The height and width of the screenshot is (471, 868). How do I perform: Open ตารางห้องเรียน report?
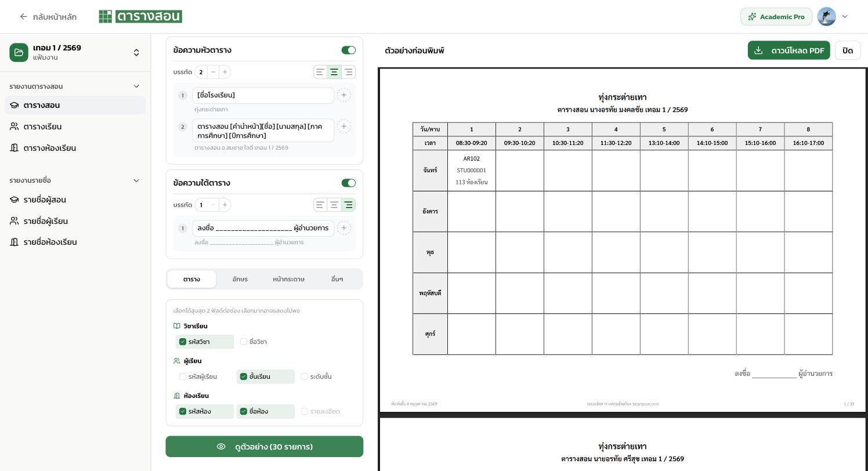click(75, 148)
